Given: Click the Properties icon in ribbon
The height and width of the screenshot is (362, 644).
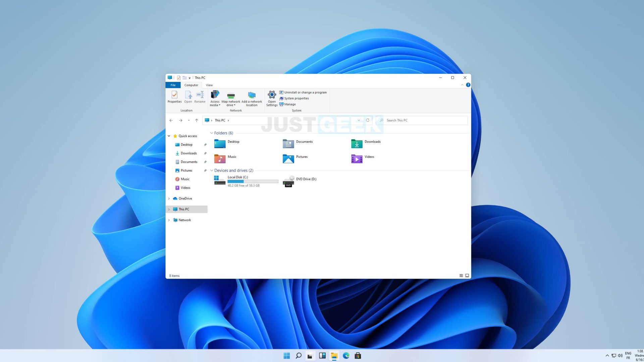Looking at the screenshot, I should click(174, 96).
